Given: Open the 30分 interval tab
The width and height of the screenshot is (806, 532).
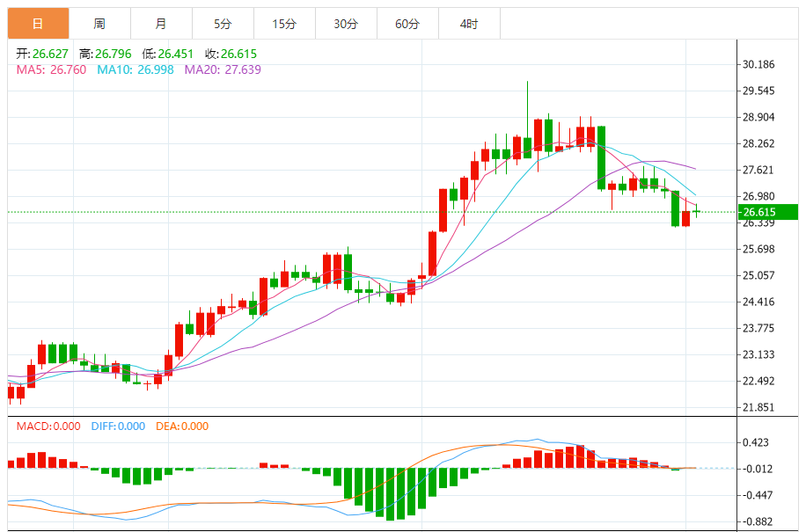Looking at the screenshot, I should 346,24.
